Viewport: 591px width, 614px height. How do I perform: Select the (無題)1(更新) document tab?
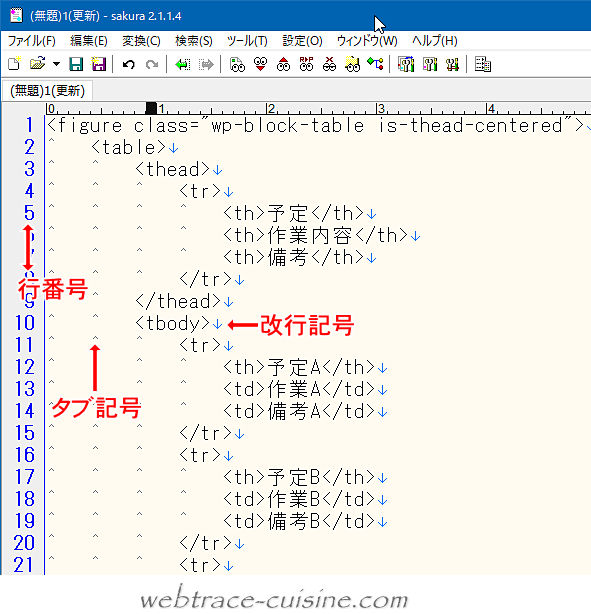47,91
